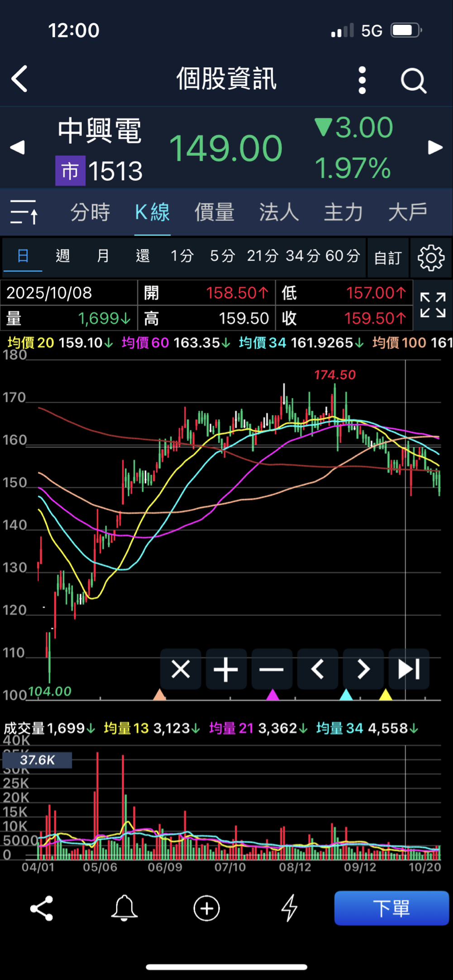Switch to 分時 tab
The image size is (453, 980).
coord(90,212)
